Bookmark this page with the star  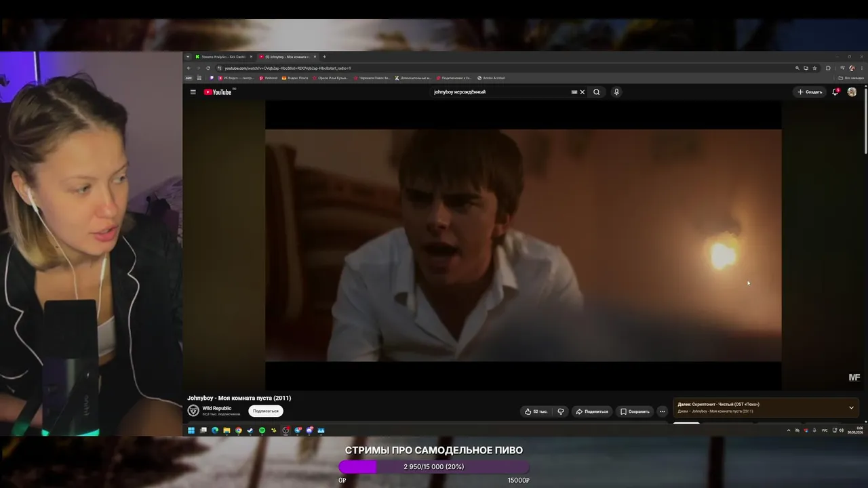coord(815,68)
